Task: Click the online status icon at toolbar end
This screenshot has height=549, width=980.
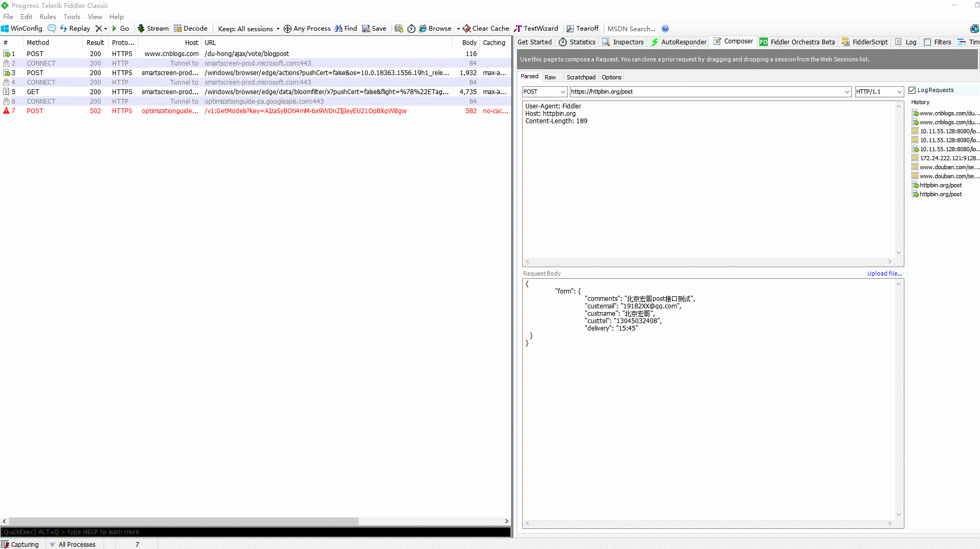Action: click(975, 29)
